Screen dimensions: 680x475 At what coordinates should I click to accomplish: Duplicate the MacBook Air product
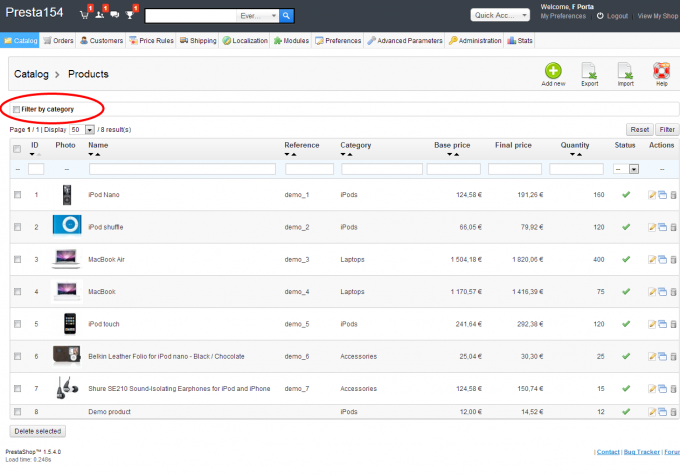click(662, 259)
